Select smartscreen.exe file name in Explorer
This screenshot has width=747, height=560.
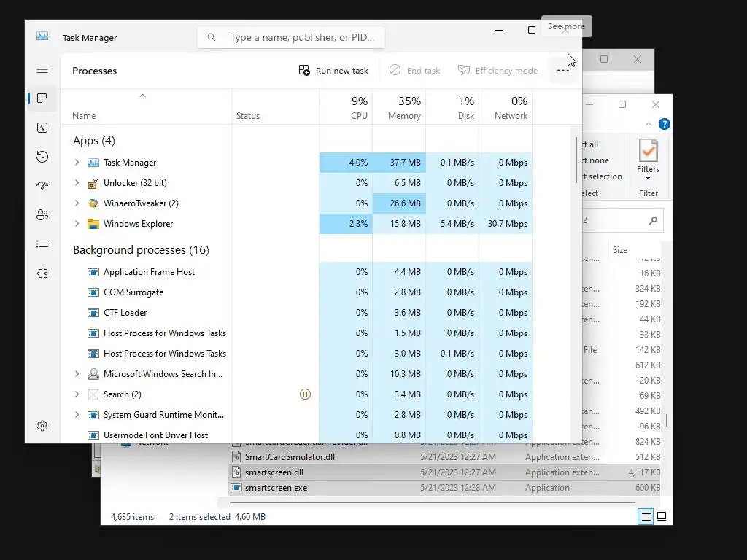(276, 488)
